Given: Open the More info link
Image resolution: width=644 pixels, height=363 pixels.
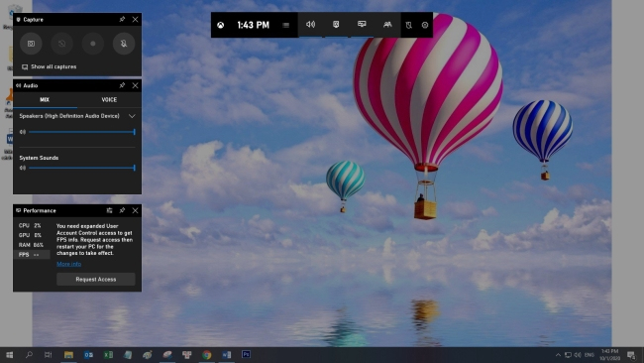Looking at the screenshot, I should point(68,264).
